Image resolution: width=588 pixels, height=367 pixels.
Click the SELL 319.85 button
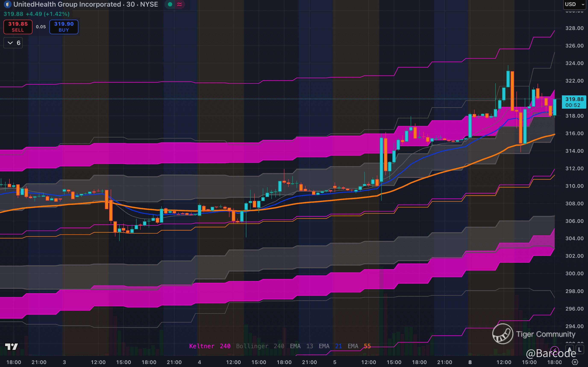18,27
